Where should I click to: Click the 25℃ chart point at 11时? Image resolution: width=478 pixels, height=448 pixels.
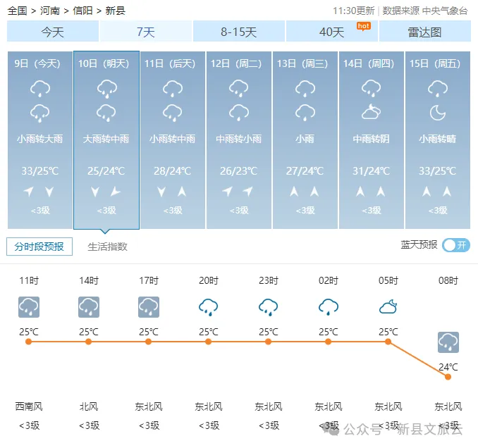coord(29,342)
